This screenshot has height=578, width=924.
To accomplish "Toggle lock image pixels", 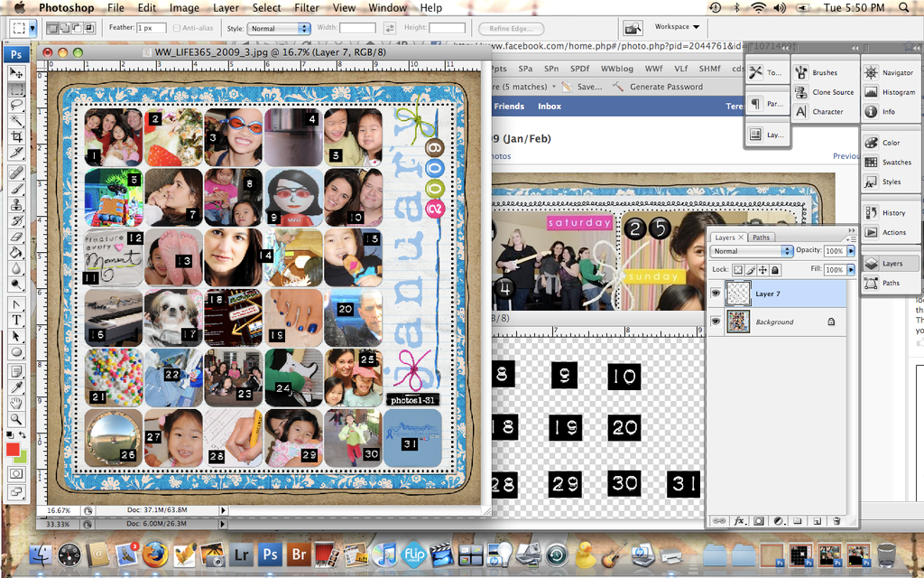I will click(751, 269).
